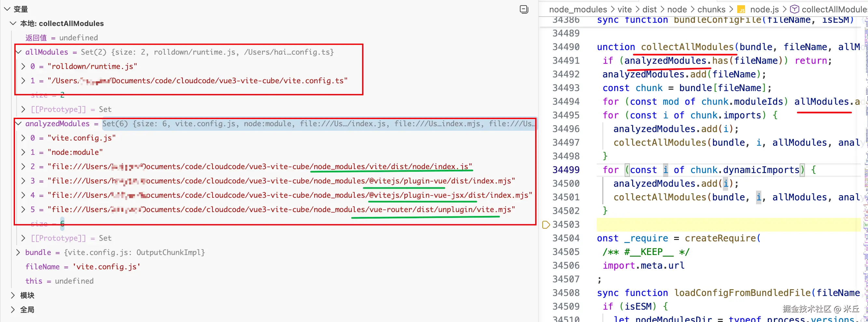Collapse the 变量 section
Viewport: 868px width, 322px height.
tap(7, 9)
